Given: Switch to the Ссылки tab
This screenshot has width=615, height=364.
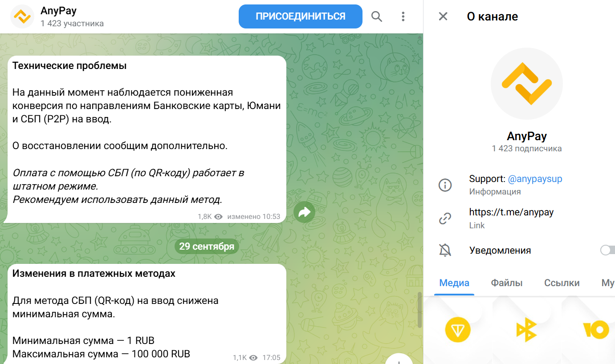Looking at the screenshot, I should (x=562, y=283).
